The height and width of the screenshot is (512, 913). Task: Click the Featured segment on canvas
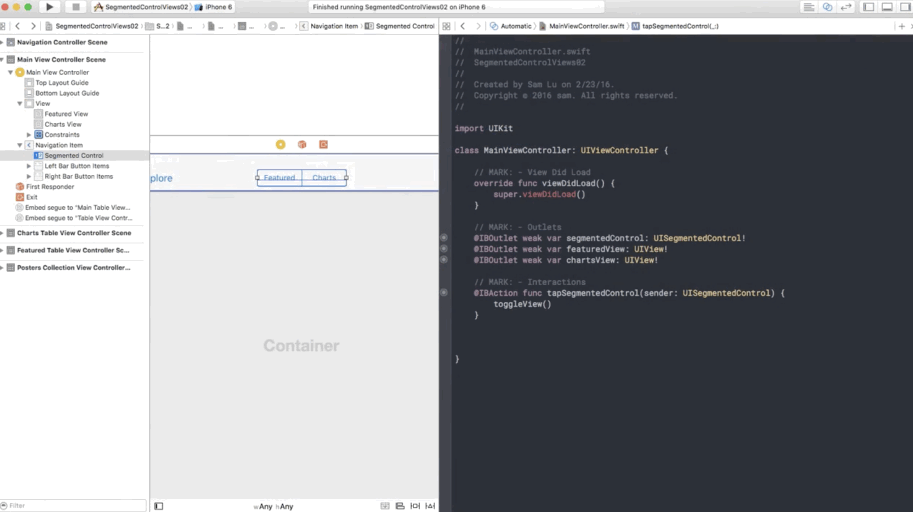[279, 178]
